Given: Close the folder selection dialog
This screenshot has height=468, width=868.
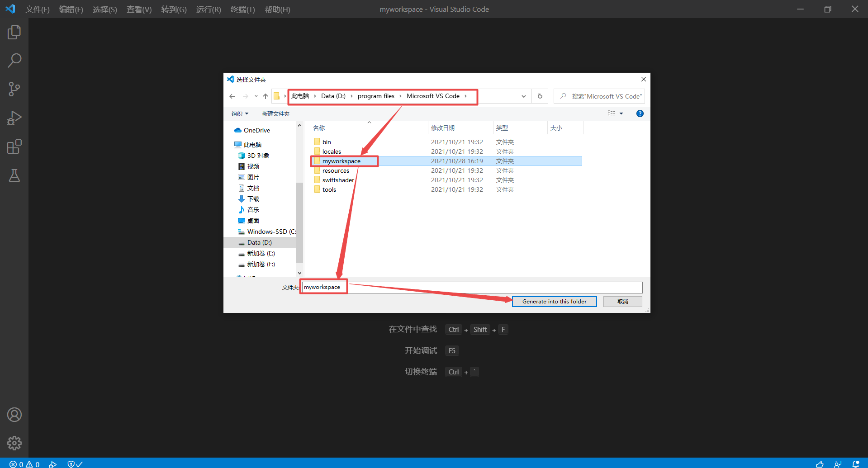Looking at the screenshot, I should pyautogui.click(x=643, y=79).
